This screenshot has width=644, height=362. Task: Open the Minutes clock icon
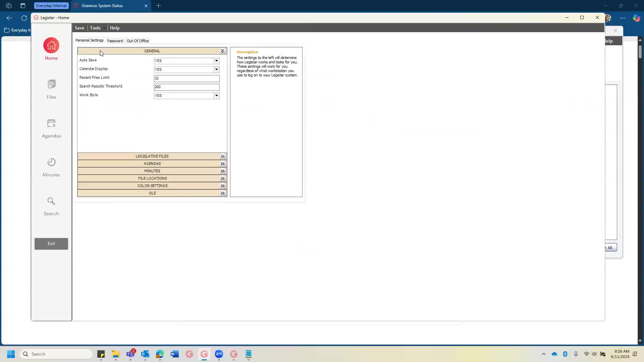pyautogui.click(x=51, y=162)
